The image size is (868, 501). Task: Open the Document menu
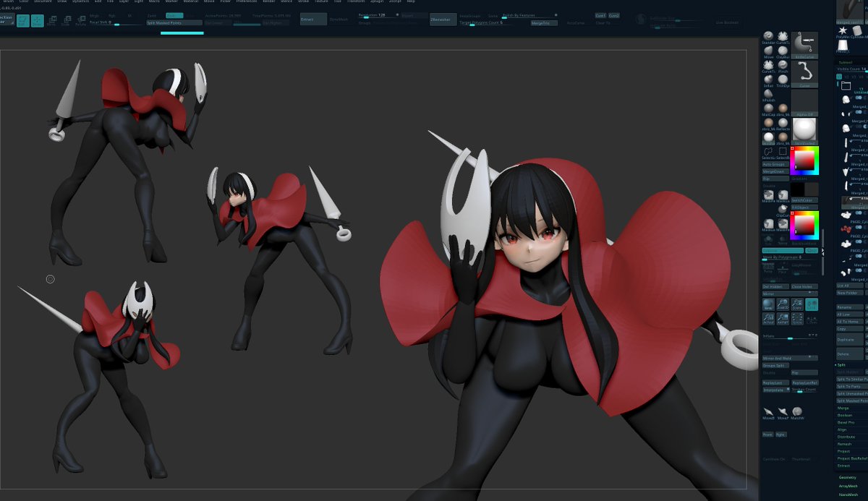[x=43, y=2]
